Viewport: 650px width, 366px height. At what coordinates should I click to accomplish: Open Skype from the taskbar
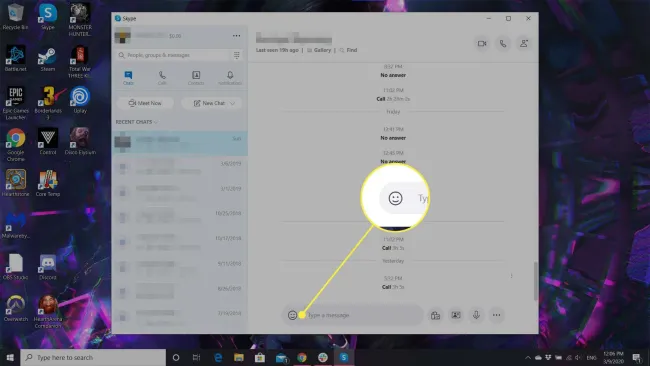[x=344, y=357]
